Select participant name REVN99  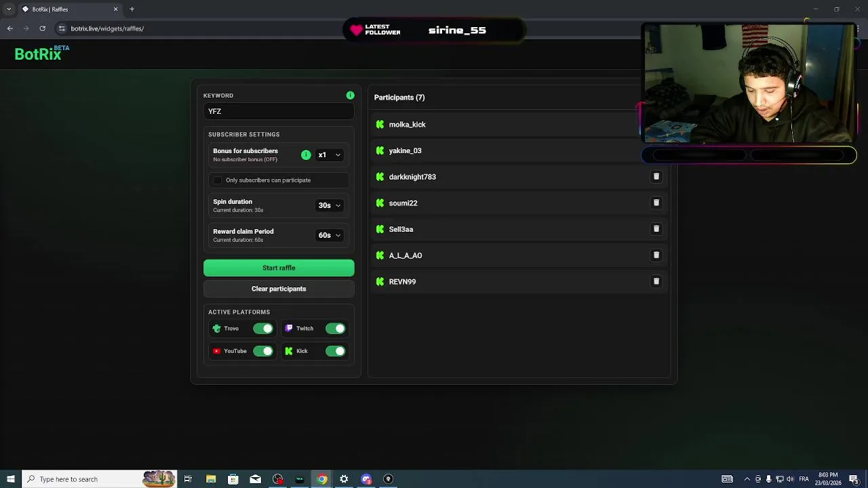pyautogui.click(x=402, y=282)
